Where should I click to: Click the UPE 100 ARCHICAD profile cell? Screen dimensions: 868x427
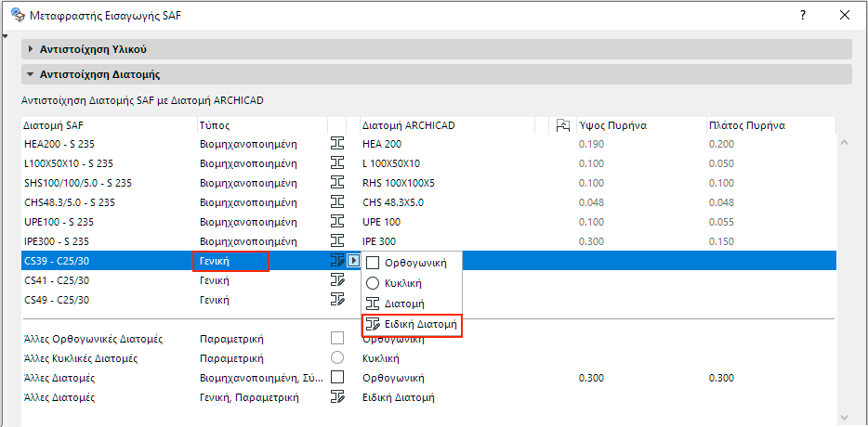pos(381,222)
